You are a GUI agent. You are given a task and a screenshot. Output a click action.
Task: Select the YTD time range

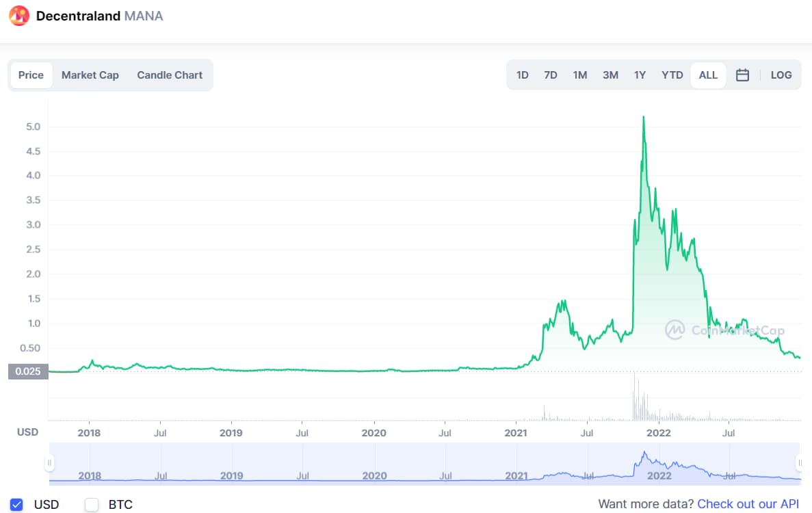672,75
